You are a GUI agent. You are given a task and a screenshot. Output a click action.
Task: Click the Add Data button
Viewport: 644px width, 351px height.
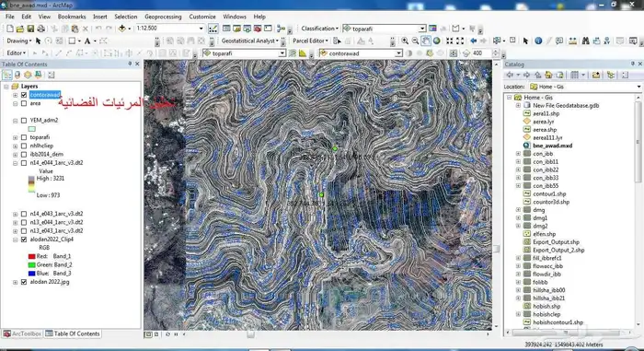click(x=122, y=29)
